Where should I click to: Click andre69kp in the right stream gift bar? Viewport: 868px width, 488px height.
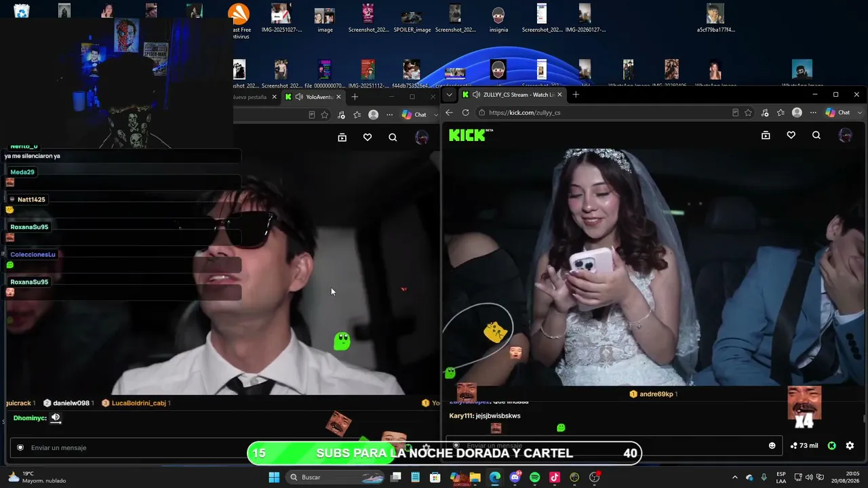656,394
